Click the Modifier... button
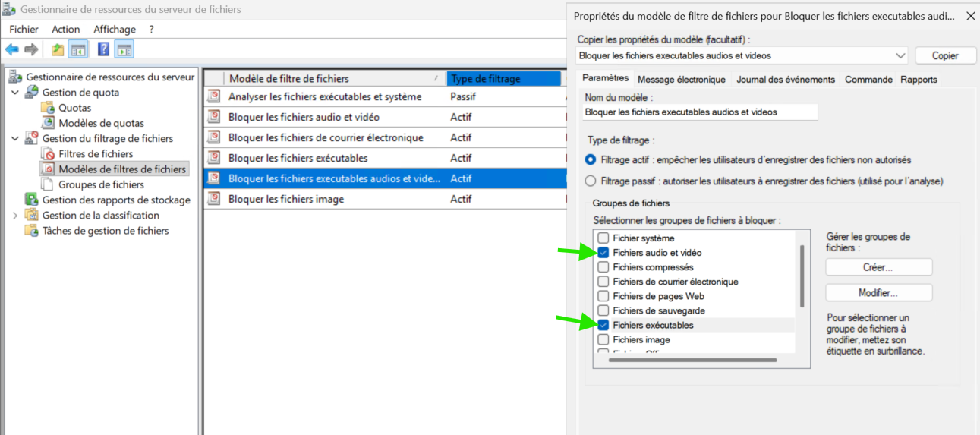This screenshot has width=980, height=435. point(878,293)
